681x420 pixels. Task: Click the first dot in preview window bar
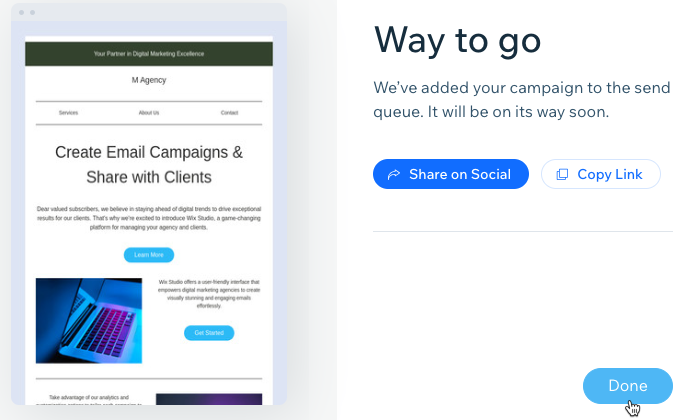[21, 13]
